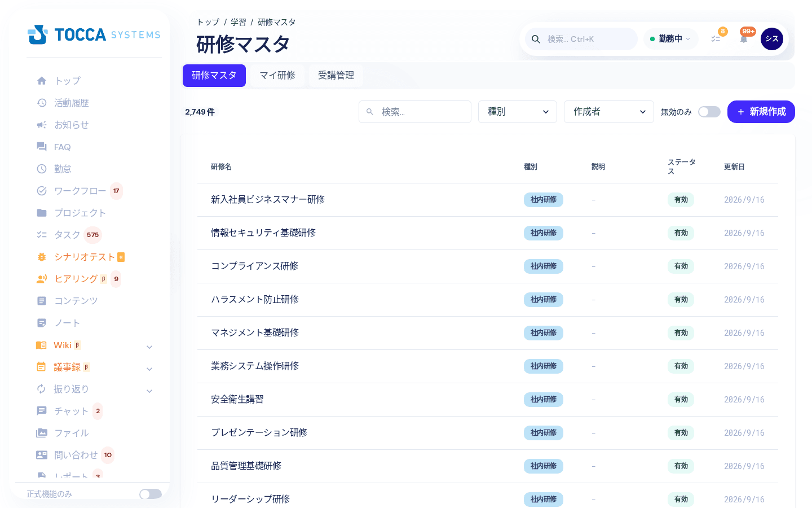Click 新規作成 button
This screenshot has width=812, height=508.
coord(761,112)
